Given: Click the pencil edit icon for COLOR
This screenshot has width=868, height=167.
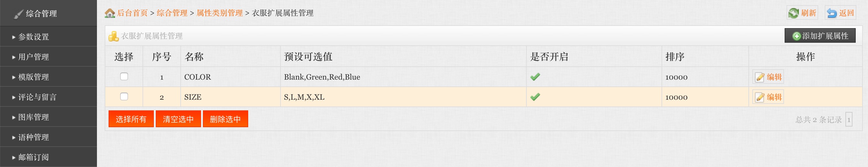Looking at the screenshot, I should (759, 77).
